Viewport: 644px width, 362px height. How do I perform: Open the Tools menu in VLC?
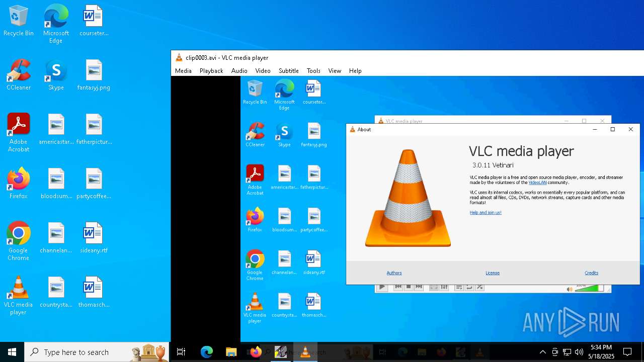click(x=313, y=71)
